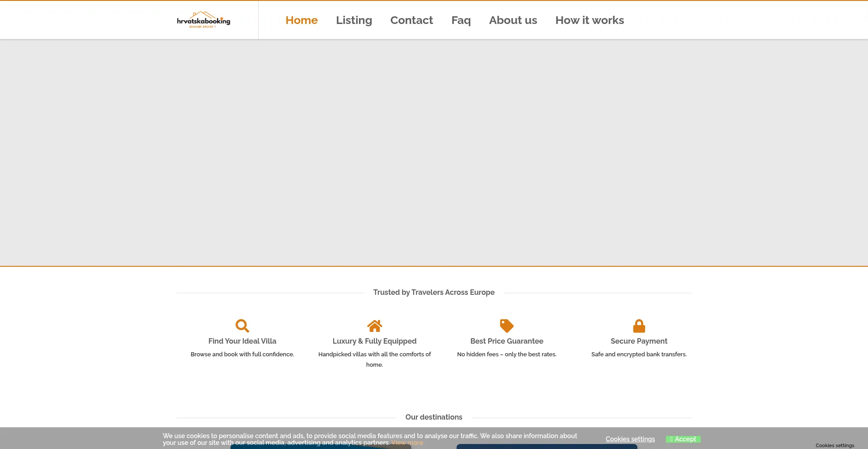Click the hrvatskabooking logo
This screenshot has height=449, width=868.
pyautogui.click(x=203, y=20)
